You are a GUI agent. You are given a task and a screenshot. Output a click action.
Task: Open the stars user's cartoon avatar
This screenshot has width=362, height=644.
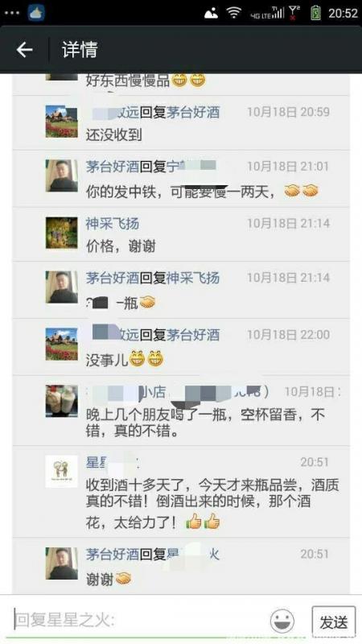(x=62, y=471)
